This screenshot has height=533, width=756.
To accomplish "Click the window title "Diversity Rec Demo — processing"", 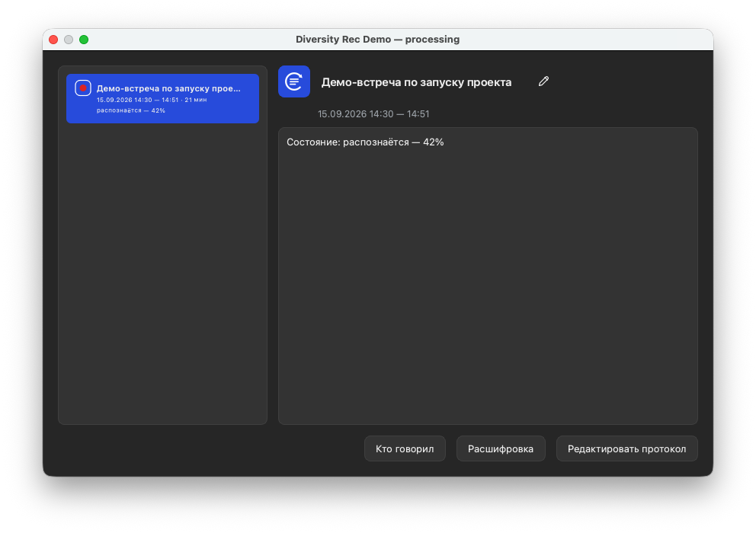I will [377, 40].
